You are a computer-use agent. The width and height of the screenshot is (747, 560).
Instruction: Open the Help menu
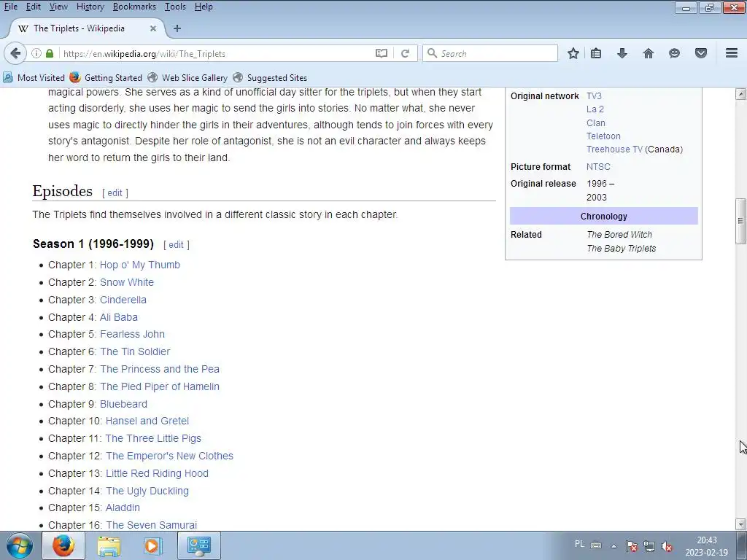204,7
